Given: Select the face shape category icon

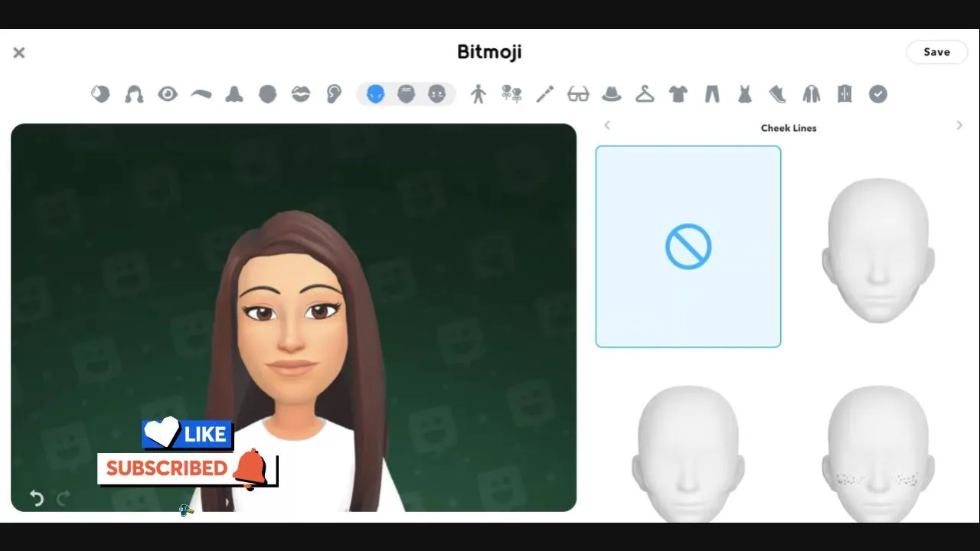Looking at the screenshot, I should pos(267,94).
